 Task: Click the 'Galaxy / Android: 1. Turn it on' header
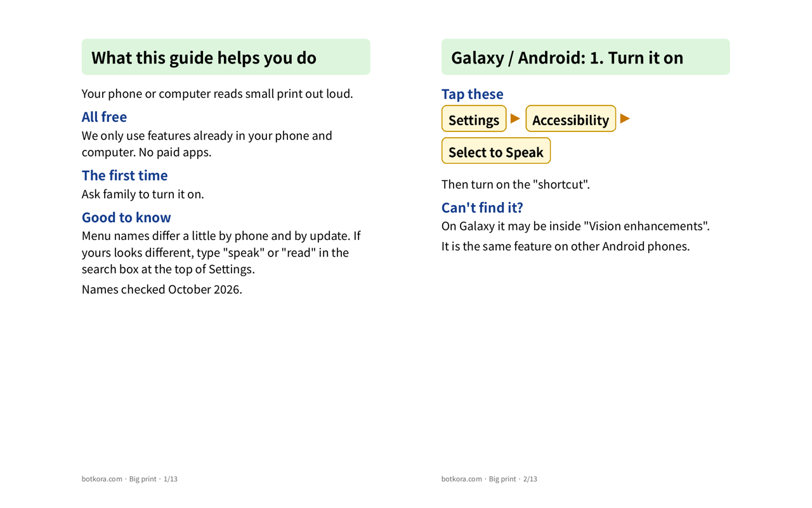click(x=586, y=57)
